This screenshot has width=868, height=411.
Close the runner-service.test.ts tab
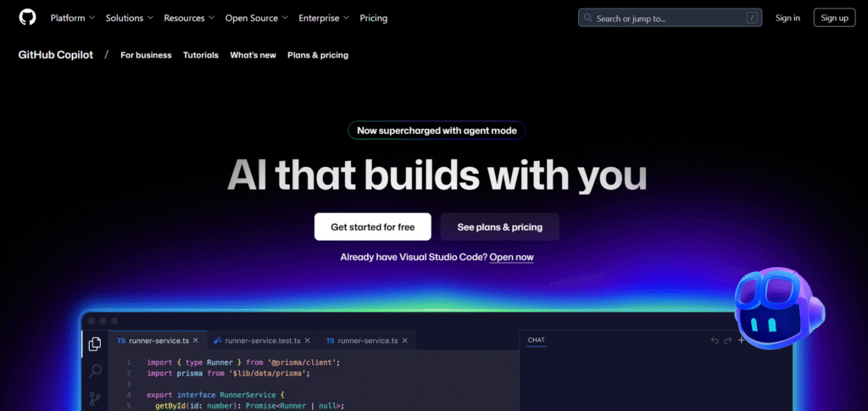click(x=307, y=341)
